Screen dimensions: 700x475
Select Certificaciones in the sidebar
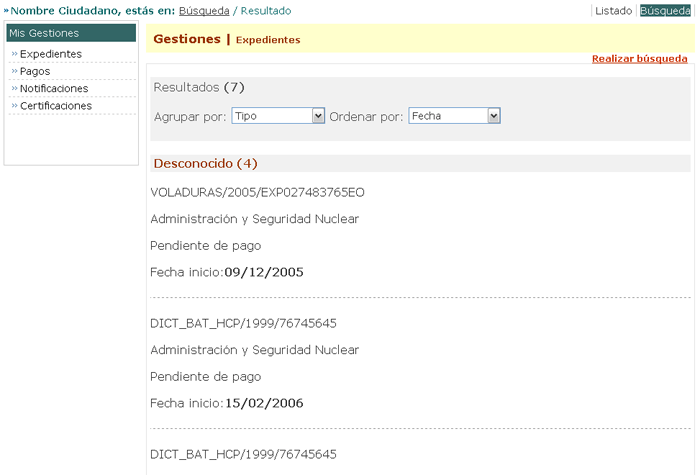coord(56,105)
